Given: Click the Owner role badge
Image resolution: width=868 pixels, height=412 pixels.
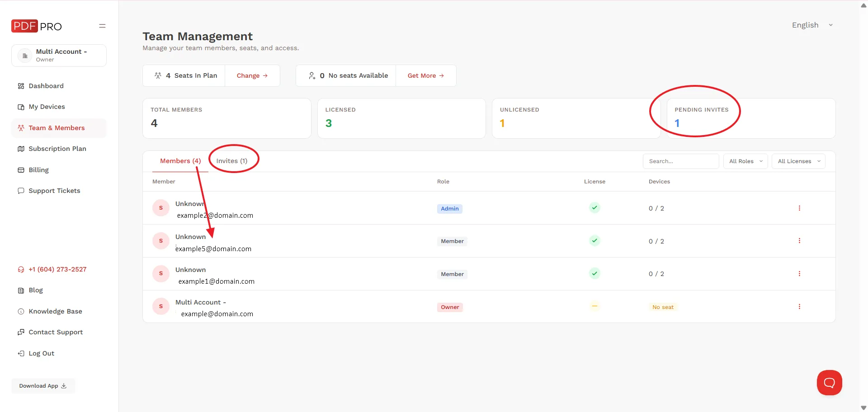Looking at the screenshot, I should (x=450, y=307).
